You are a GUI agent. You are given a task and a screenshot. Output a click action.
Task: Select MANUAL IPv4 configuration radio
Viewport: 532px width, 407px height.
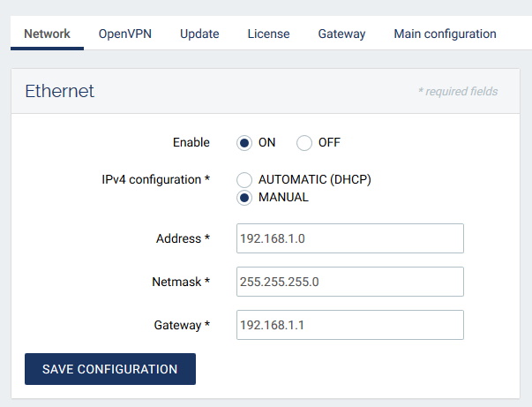tap(244, 198)
